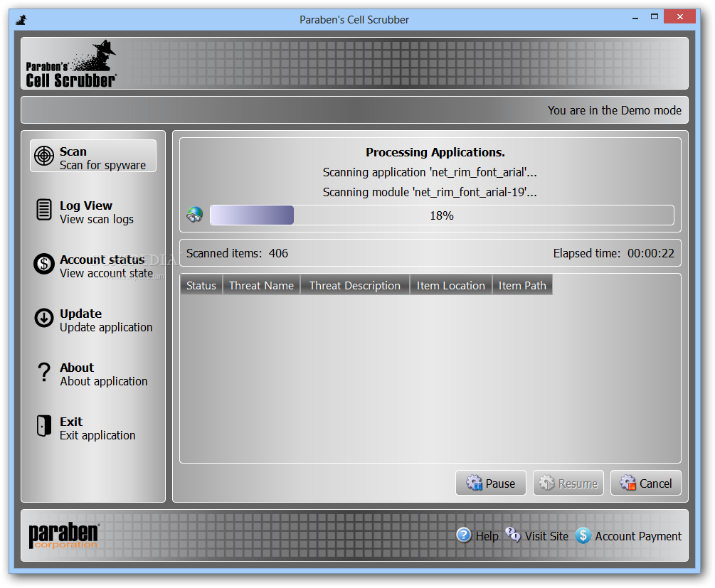Open the Help link
This screenshot has height=588, width=715.
tap(487, 537)
